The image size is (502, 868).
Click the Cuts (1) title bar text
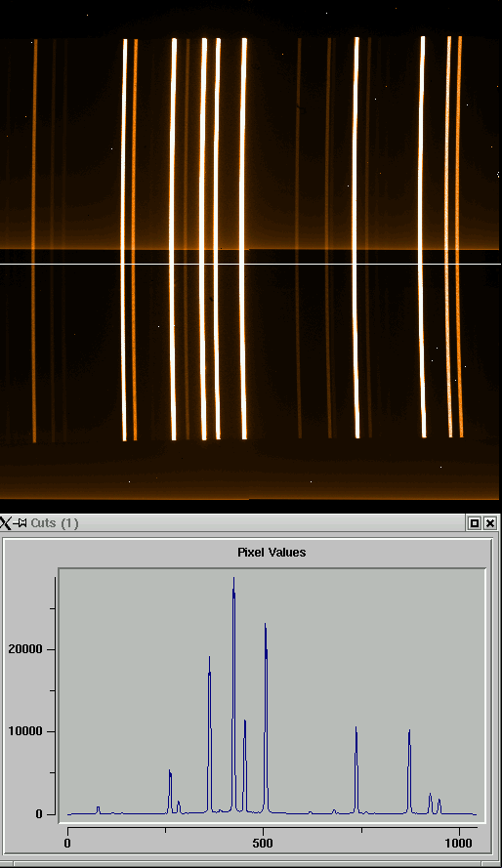pos(55,523)
